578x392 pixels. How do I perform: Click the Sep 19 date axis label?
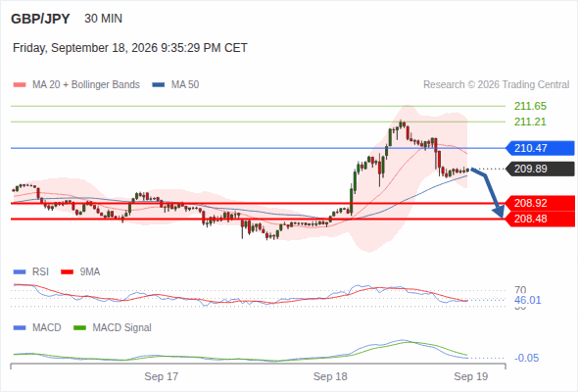coord(471,376)
